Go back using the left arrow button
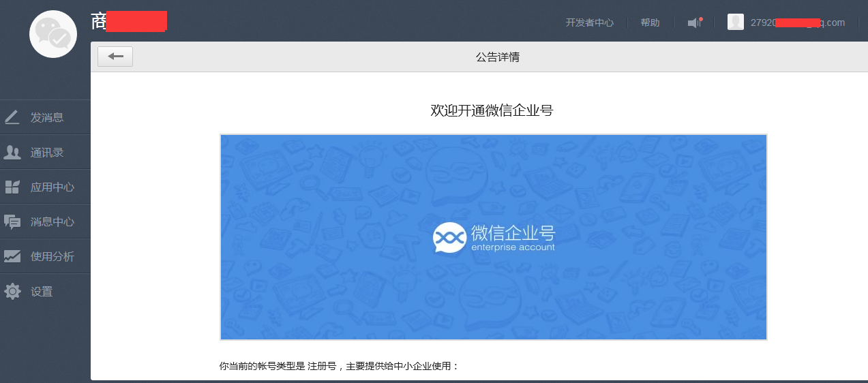The width and height of the screenshot is (868, 383). 115,57
